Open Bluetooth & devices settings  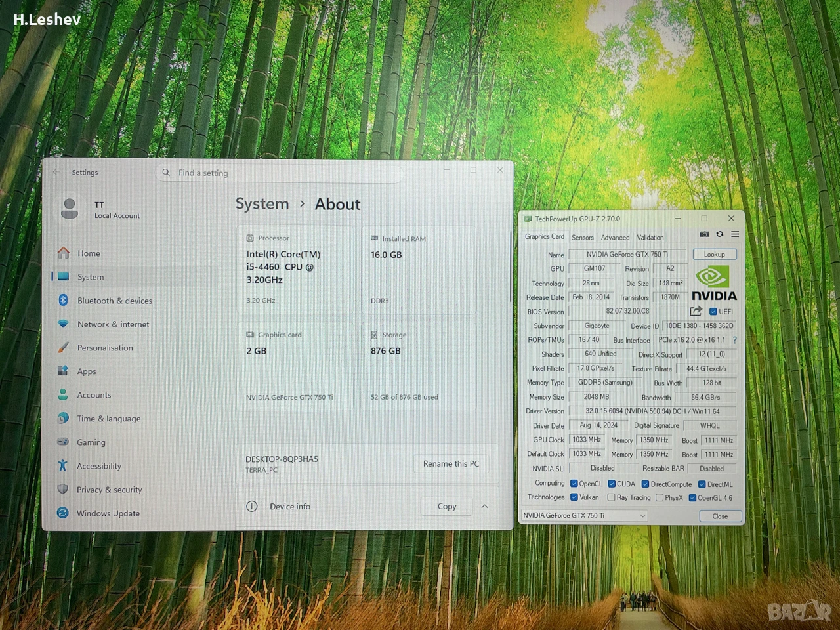[115, 301]
